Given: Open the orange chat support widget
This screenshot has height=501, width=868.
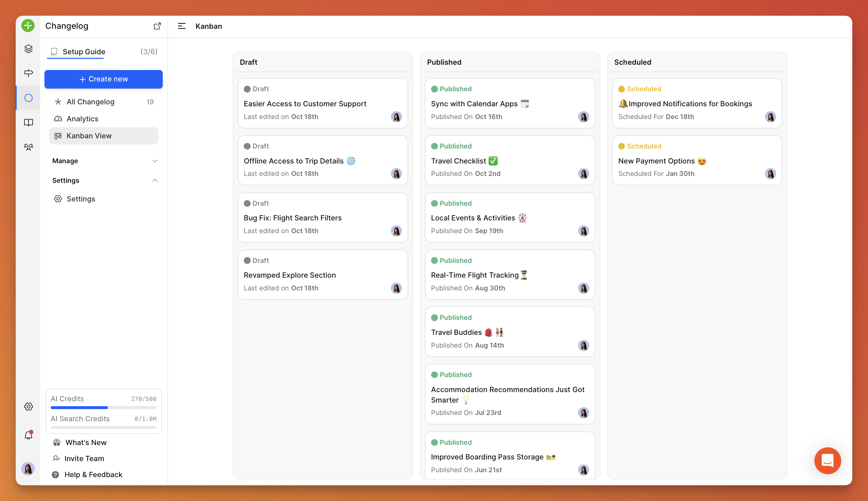Looking at the screenshot, I should point(827,460).
